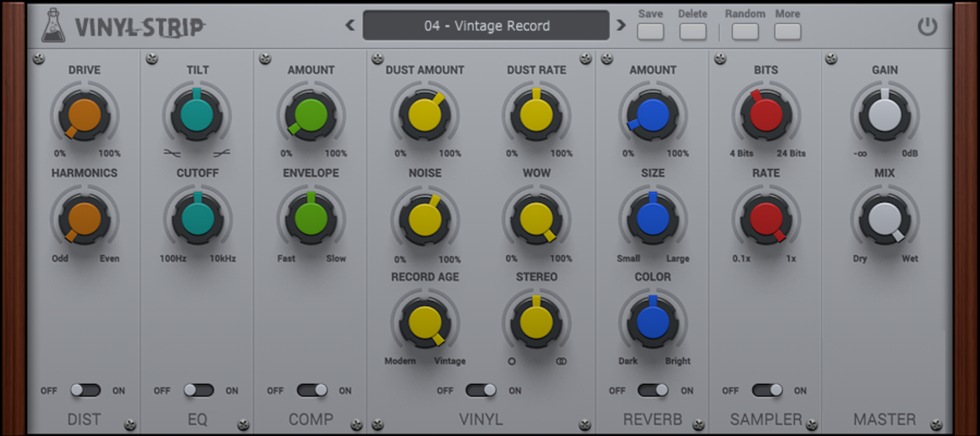Screen dimensions: 980x436
Task: Click the SAMPLER section label
Action: click(766, 419)
